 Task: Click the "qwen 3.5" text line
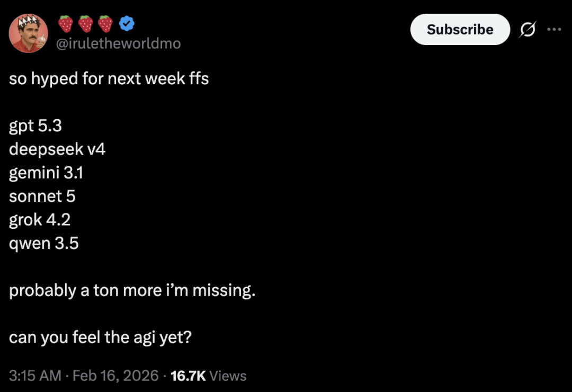44,243
